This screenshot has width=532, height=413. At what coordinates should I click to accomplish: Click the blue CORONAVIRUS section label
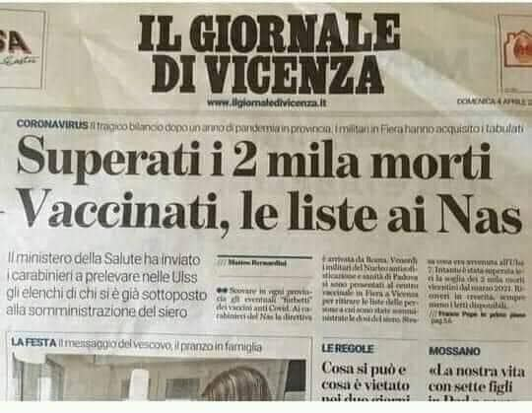click(52, 124)
